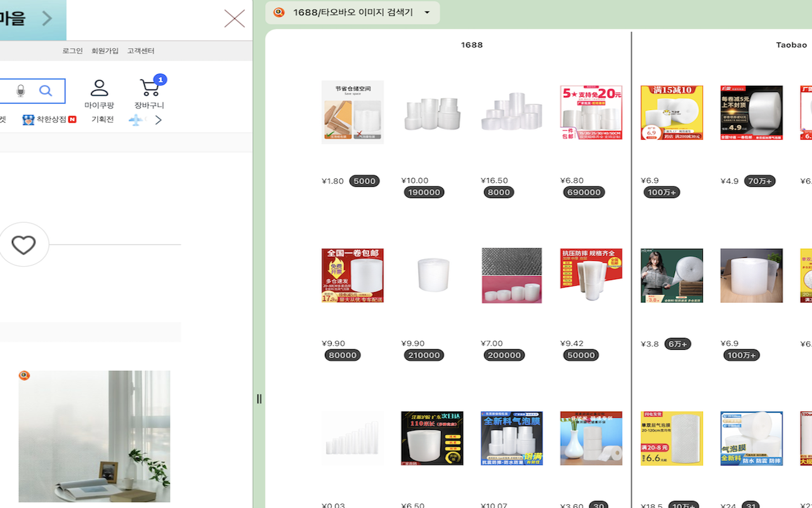Click the magnifier search icon
The height and width of the screenshot is (508, 812).
[46, 91]
